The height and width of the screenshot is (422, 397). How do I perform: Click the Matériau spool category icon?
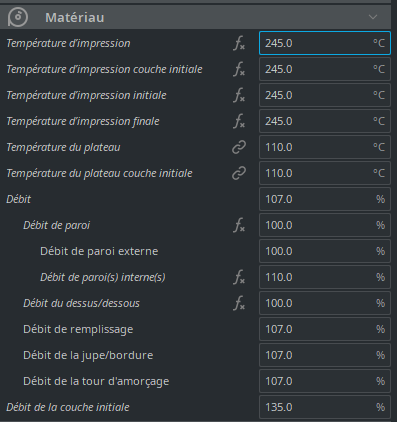click(18, 17)
